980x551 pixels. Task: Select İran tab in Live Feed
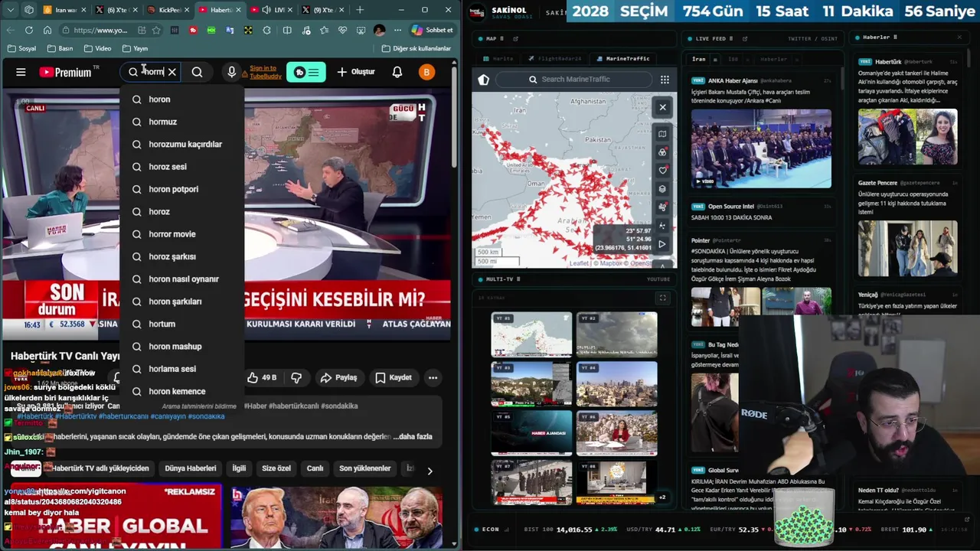point(698,59)
